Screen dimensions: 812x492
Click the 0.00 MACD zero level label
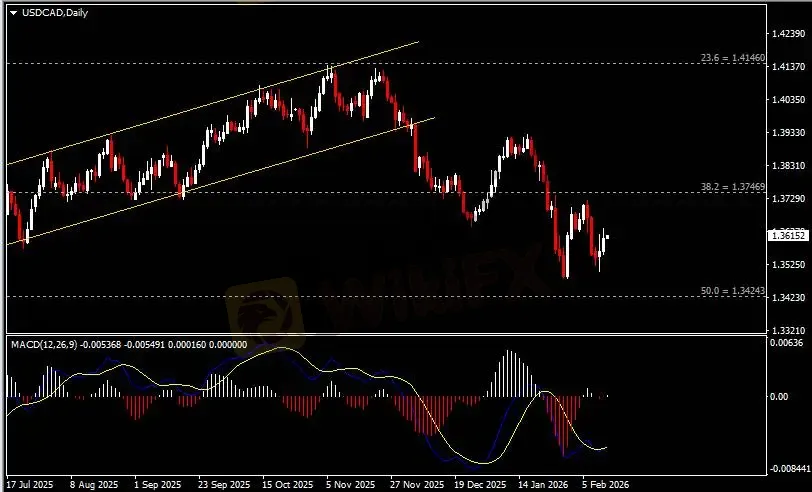[779, 397]
